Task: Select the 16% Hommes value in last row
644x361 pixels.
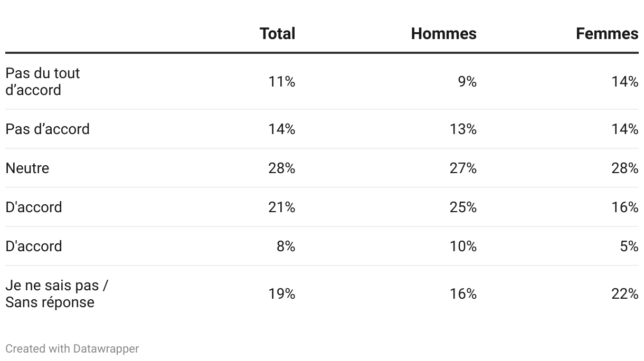Action: [463, 293]
